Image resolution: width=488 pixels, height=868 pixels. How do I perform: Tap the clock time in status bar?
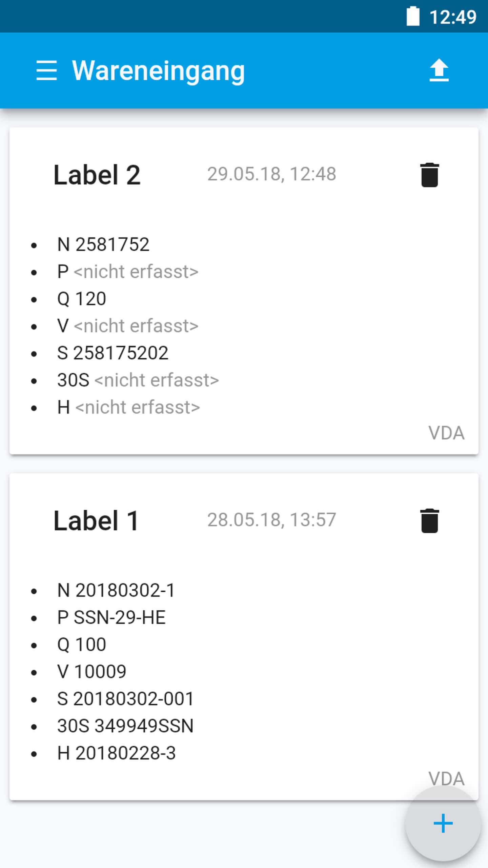point(453,17)
